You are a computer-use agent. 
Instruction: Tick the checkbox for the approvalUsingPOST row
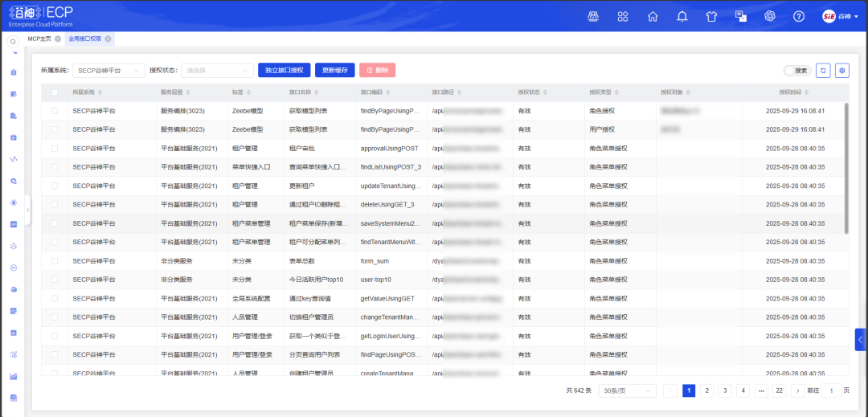pos(55,149)
